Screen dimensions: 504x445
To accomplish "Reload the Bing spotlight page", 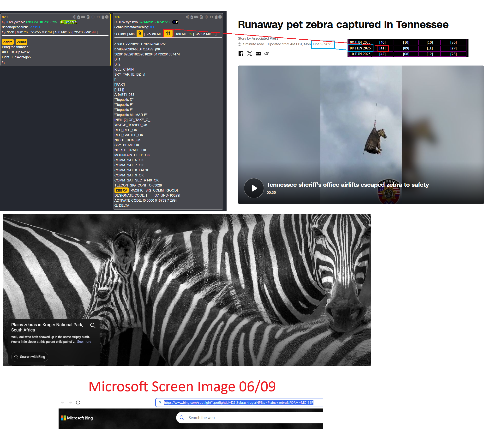I will point(78,402).
